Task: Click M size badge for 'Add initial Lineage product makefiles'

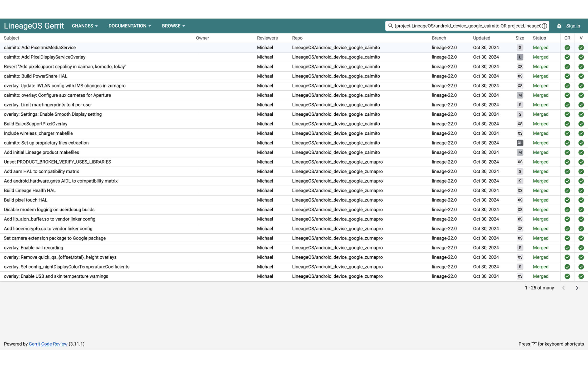Action: 520,152
